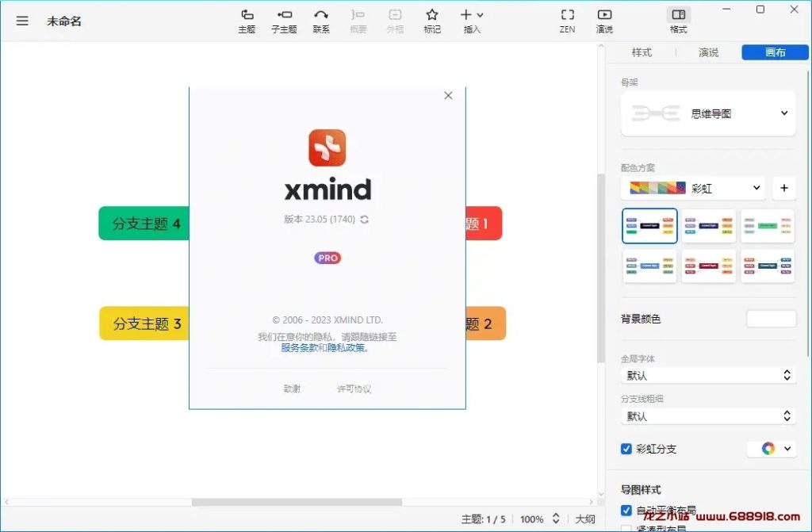Image resolution: width=812 pixels, height=532 pixels.
Task: Open the 插入 insert plus menu
Action: 472,21
